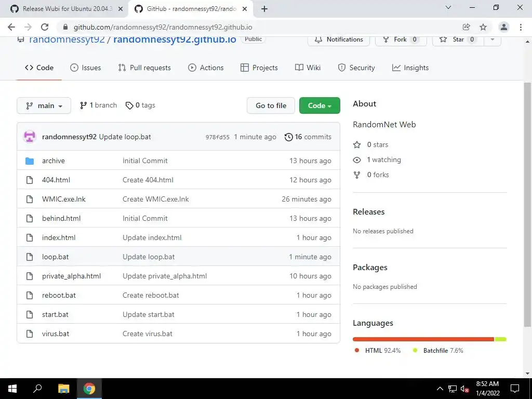Viewport: 532px width, 399px height.
Task: Open the private_alpha.html file
Action: coord(71,276)
